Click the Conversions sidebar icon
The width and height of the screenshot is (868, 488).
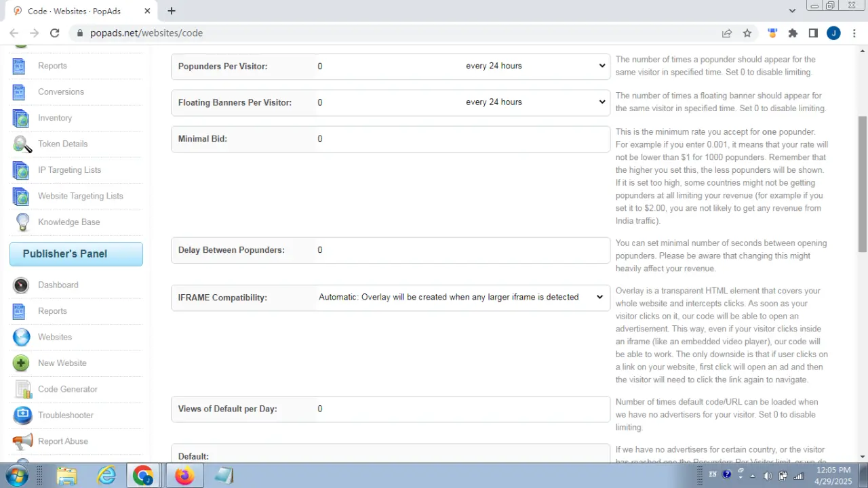click(x=19, y=92)
